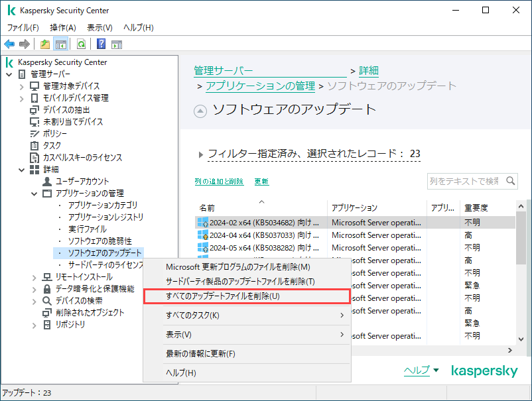Choose 最新の情報に更新(F) in context menu
Viewport: 532px width, 401px height.
[247, 353]
